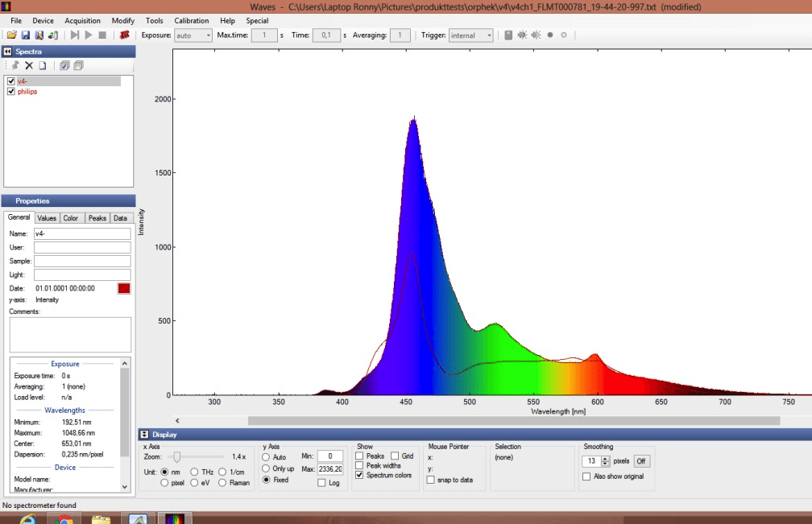The width and height of the screenshot is (812, 524).
Task: Click the pin icon in Spectra panel
Action: [15, 65]
